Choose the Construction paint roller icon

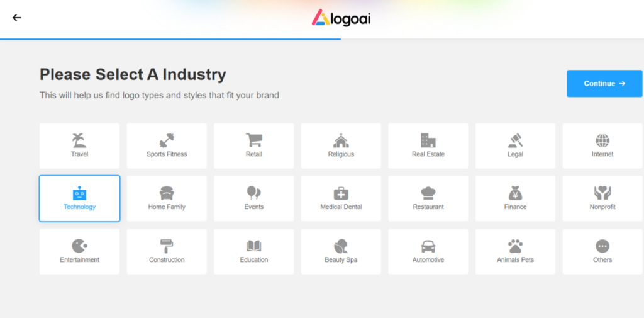pyautogui.click(x=166, y=246)
